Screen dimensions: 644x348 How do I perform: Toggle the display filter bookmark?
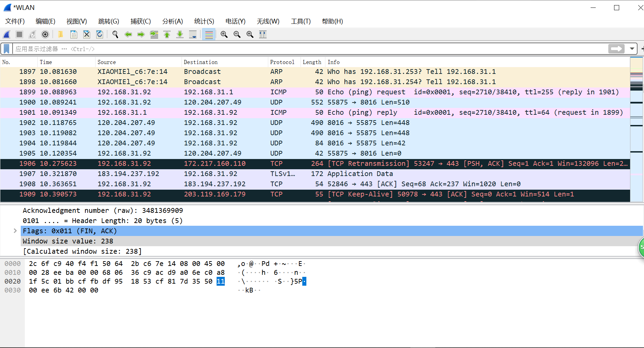[x=6, y=48]
